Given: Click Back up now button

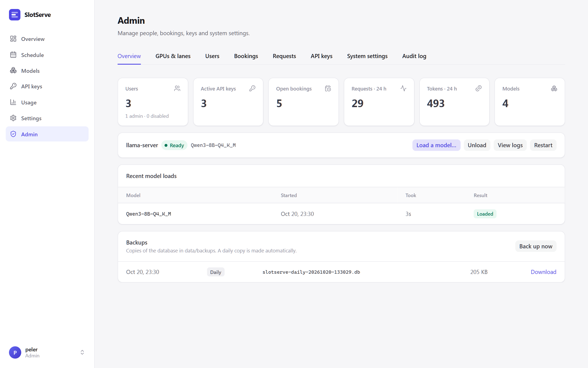Looking at the screenshot, I should (535, 246).
